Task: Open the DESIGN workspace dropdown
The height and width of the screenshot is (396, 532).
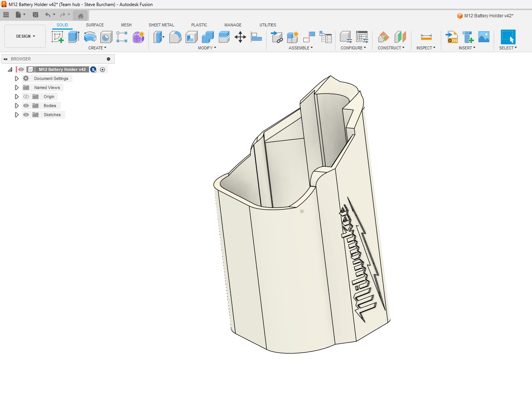Action: click(25, 36)
